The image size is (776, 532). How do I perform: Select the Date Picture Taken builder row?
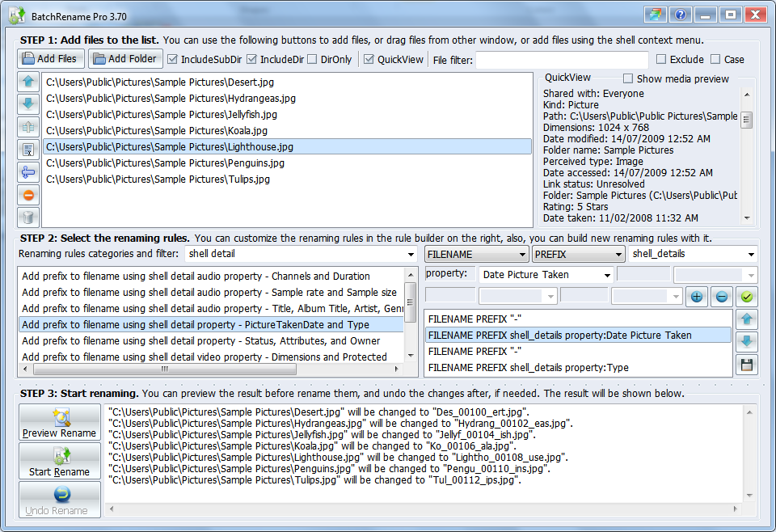click(x=578, y=336)
